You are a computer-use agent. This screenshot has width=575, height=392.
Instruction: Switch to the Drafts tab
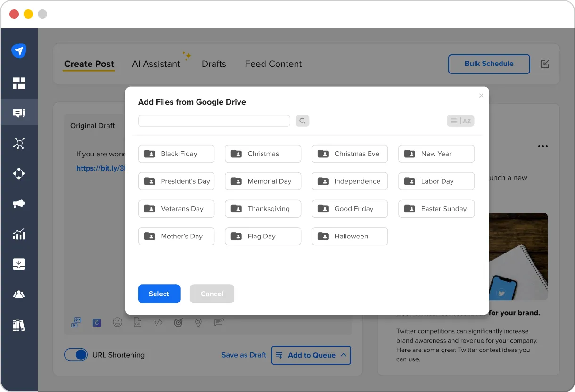point(214,64)
